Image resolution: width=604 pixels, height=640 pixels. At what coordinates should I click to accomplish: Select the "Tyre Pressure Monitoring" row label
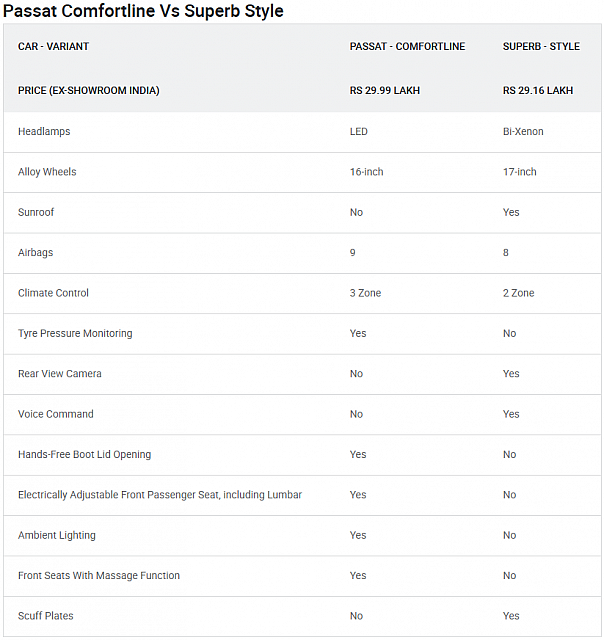75,333
